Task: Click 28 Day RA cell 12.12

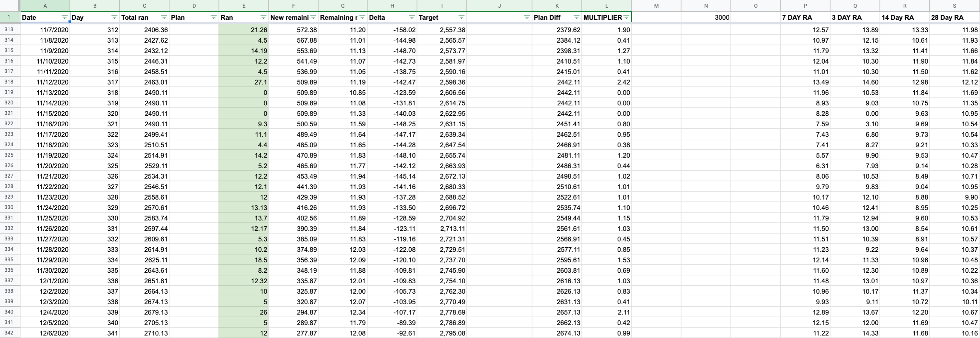Action: (954, 82)
